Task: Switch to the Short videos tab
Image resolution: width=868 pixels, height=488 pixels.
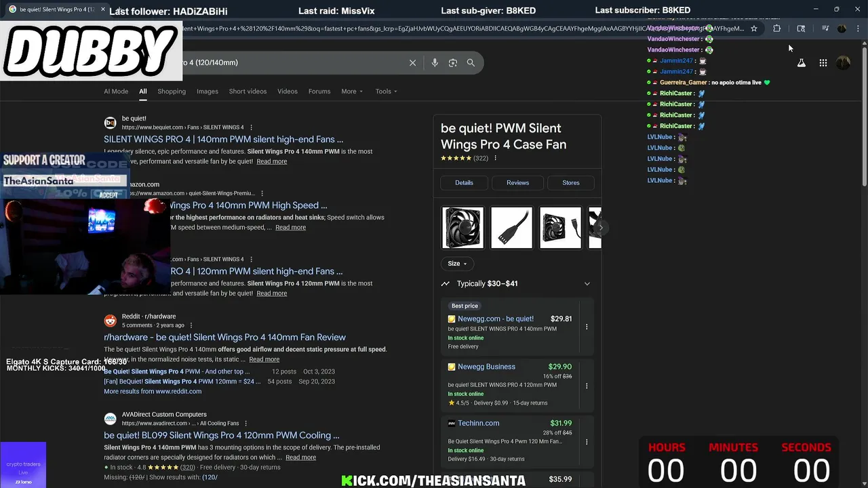Action: tap(248, 91)
